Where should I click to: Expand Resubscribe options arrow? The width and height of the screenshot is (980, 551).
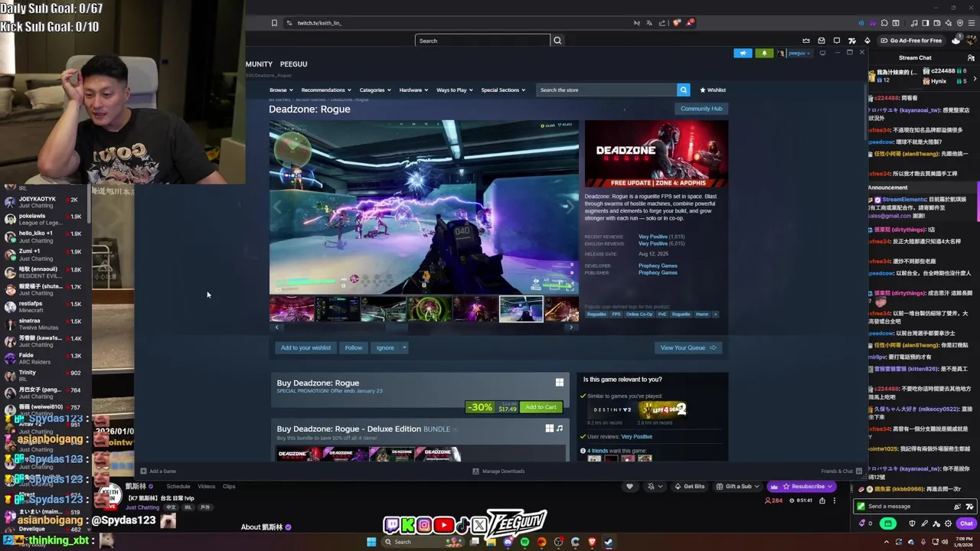[x=830, y=486]
